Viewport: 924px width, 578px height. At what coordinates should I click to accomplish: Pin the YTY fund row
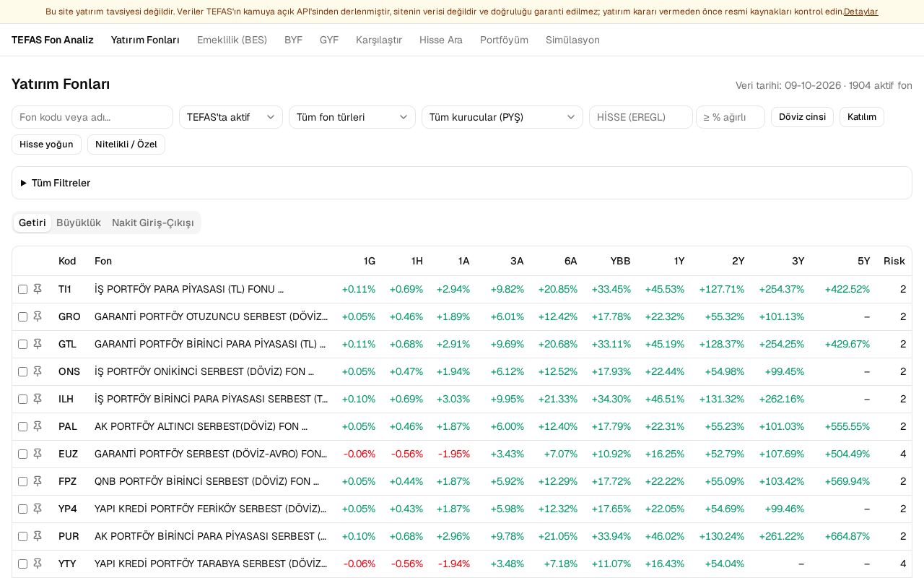(x=38, y=564)
